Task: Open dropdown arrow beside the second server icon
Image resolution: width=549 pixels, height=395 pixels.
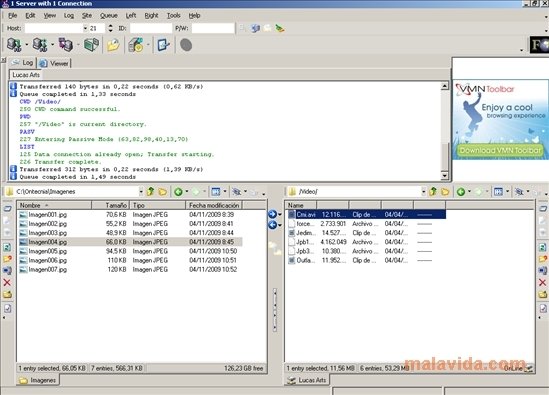Action: pyautogui.click(x=53, y=45)
